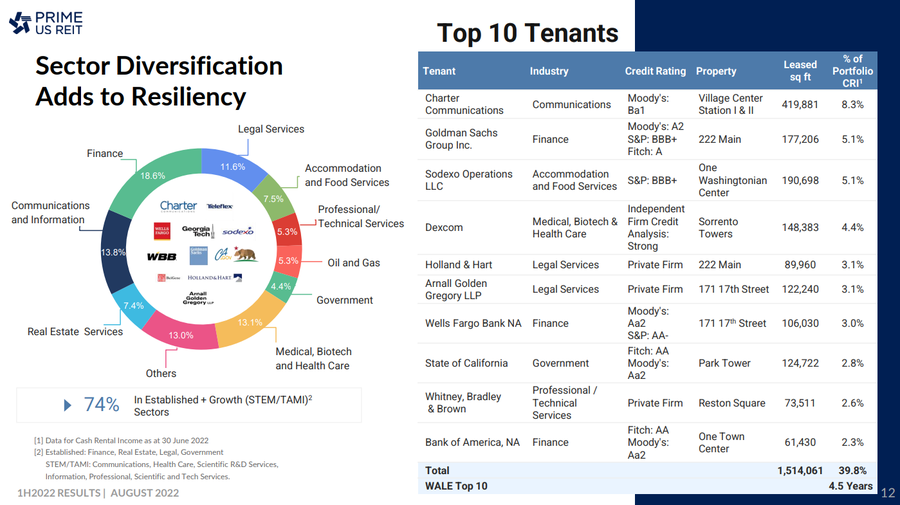Click the Oil and Gas chart label
The image size is (900, 505).
click(354, 263)
